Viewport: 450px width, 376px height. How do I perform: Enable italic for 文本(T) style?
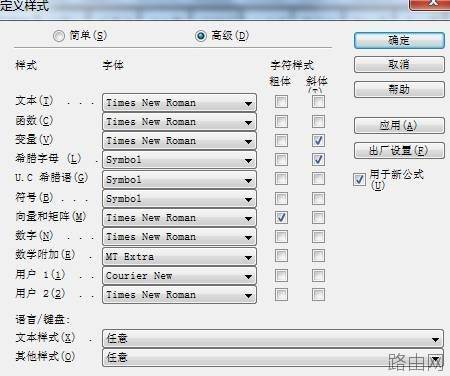(318, 102)
